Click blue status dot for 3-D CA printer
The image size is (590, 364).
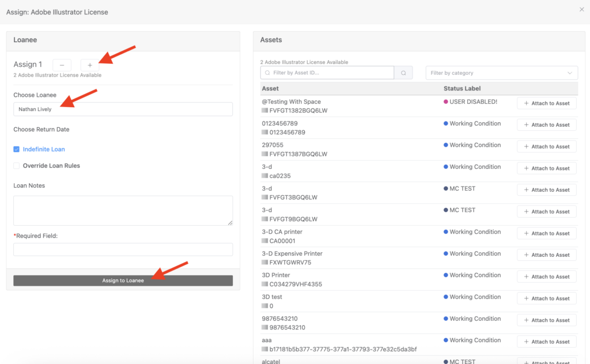click(x=445, y=232)
